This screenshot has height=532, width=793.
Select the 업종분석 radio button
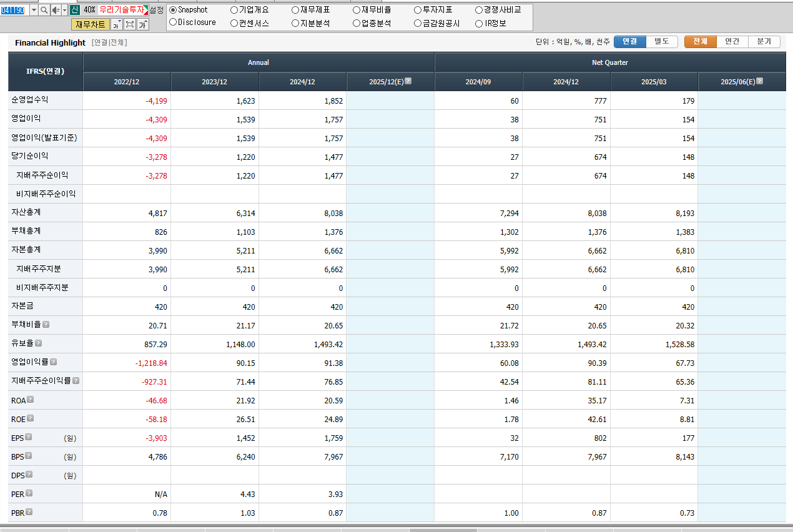point(357,23)
